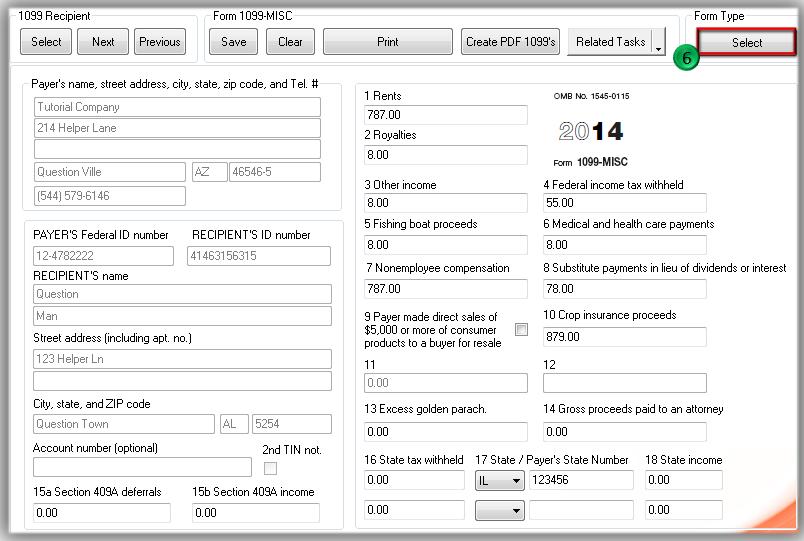Viewport: 804px width, 541px height.
Task: Click second row State income field
Action: 684,510
